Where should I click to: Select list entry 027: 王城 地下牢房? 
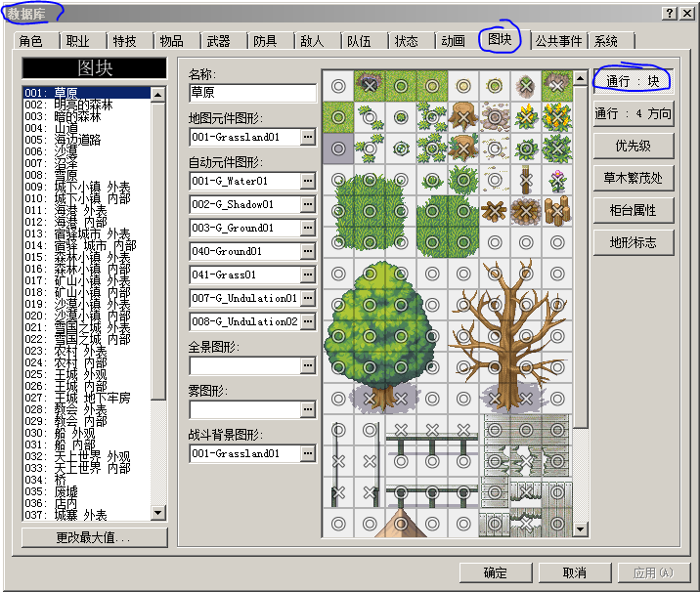point(87,398)
